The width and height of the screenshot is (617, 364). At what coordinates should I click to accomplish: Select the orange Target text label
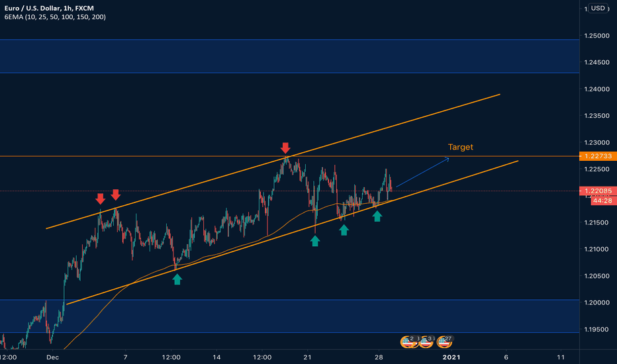point(460,147)
